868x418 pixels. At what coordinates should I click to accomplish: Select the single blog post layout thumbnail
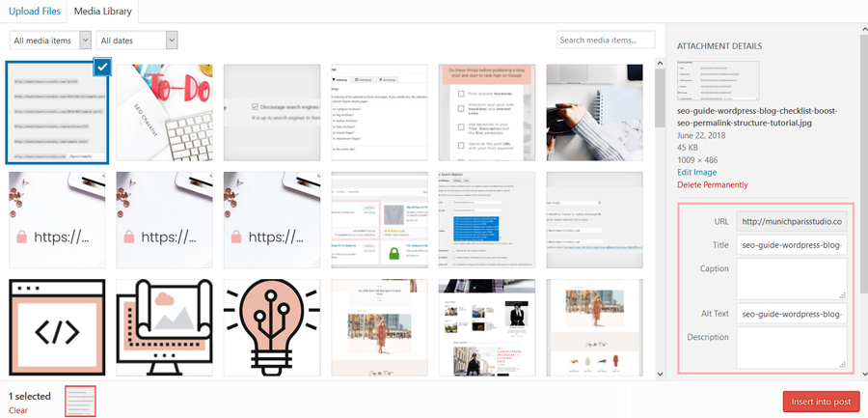(x=379, y=327)
